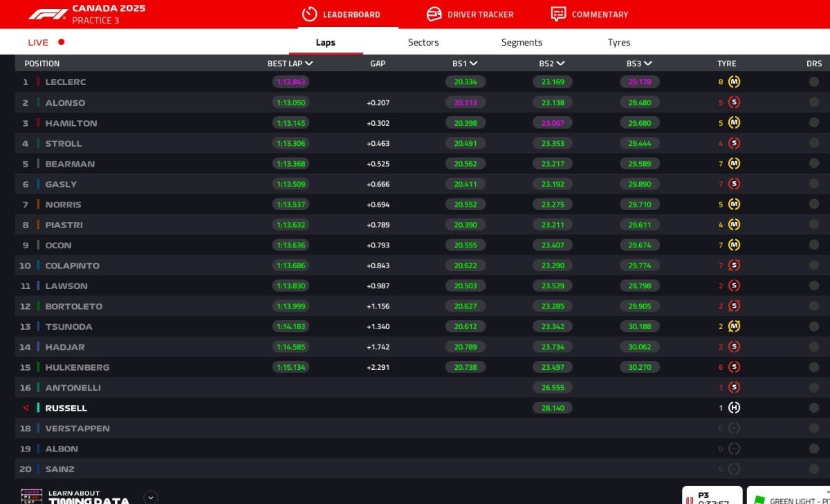Switch to the Sectors tab

point(423,42)
